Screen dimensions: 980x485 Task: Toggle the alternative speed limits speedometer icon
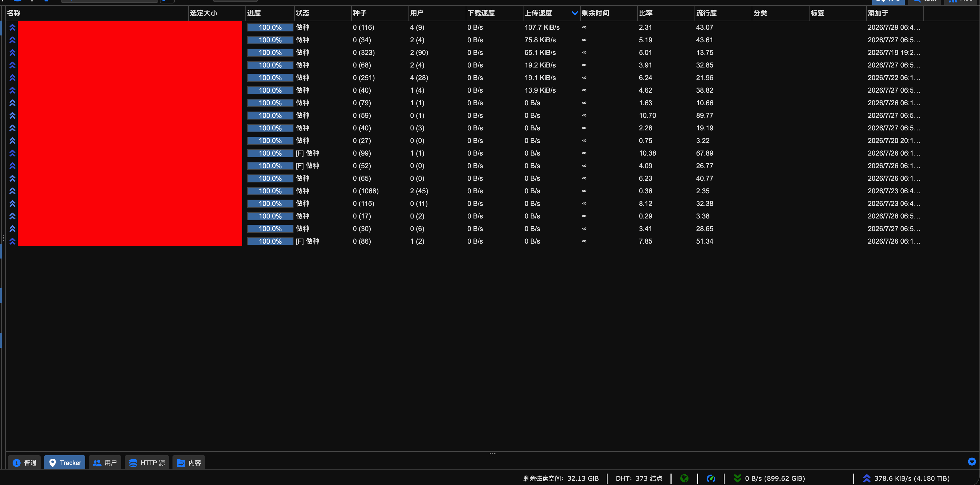pos(711,478)
